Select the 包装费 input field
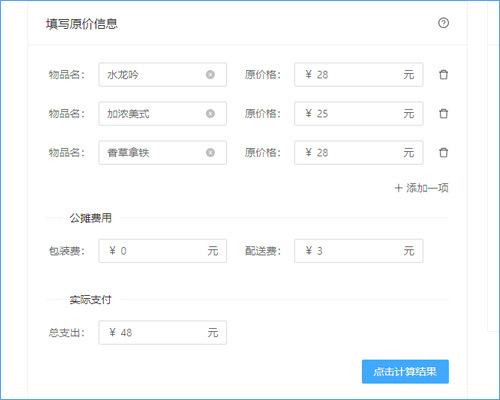This screenshot has width=500, height=400. tap(163, 251)
